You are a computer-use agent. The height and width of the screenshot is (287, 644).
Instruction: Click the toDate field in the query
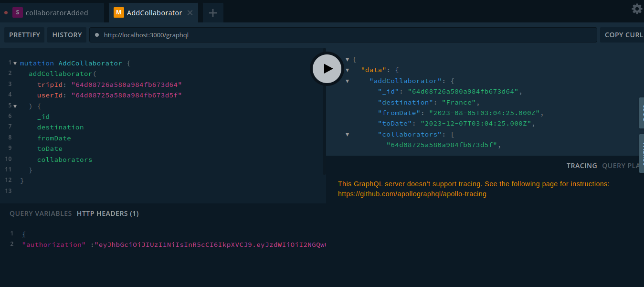coord(50,149)
